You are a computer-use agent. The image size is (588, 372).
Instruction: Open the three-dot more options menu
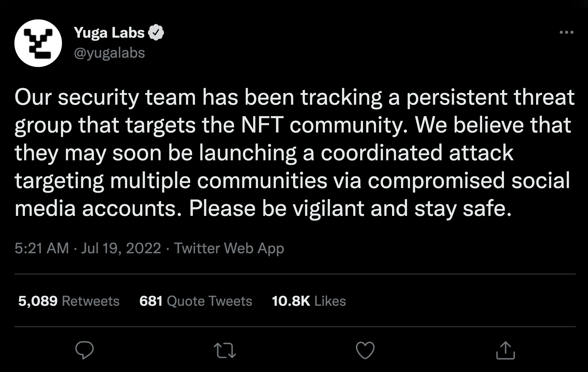point(566,32)
